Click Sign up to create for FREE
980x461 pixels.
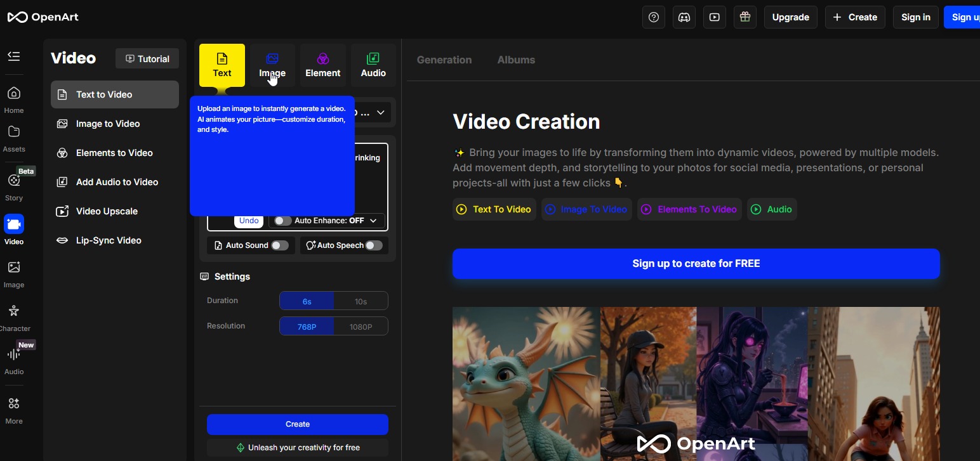pos(696,264)
